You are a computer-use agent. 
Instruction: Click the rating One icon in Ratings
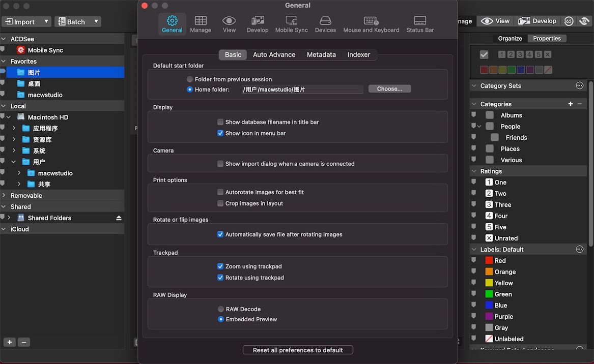point(489,182)
